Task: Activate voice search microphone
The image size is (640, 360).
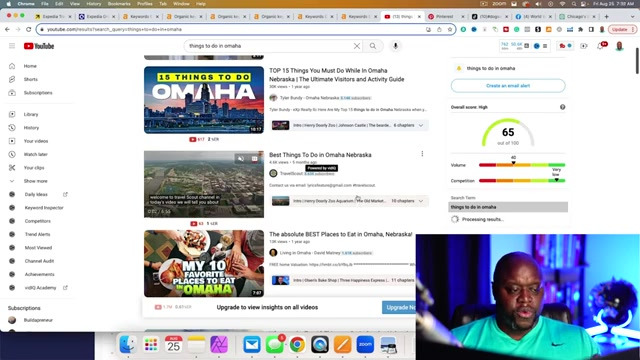Action: point(395,46)
